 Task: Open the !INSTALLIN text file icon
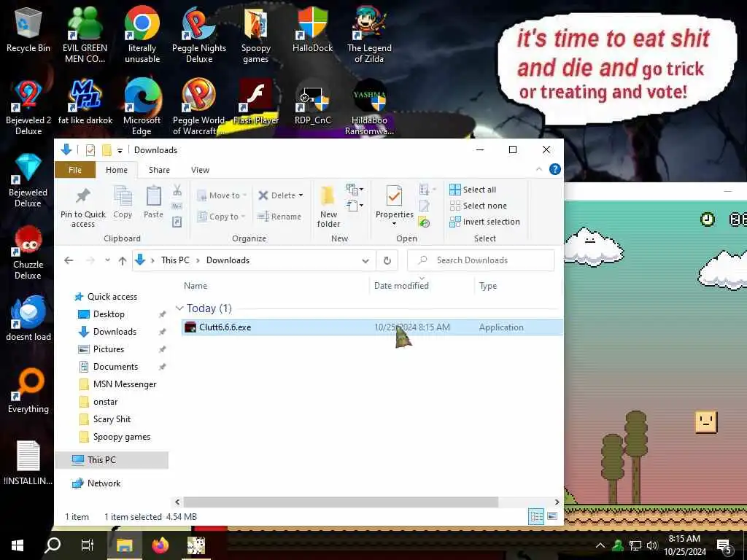[x=28, y=463]
